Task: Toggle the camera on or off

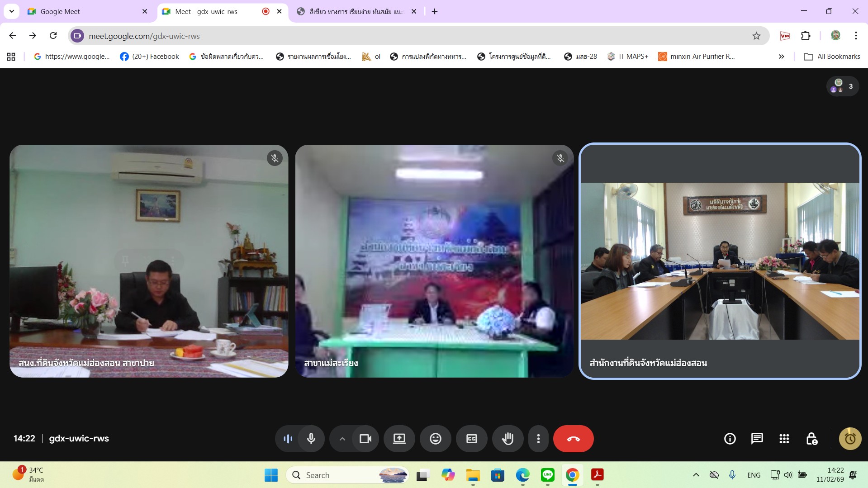Action: (x=365, y=439)
